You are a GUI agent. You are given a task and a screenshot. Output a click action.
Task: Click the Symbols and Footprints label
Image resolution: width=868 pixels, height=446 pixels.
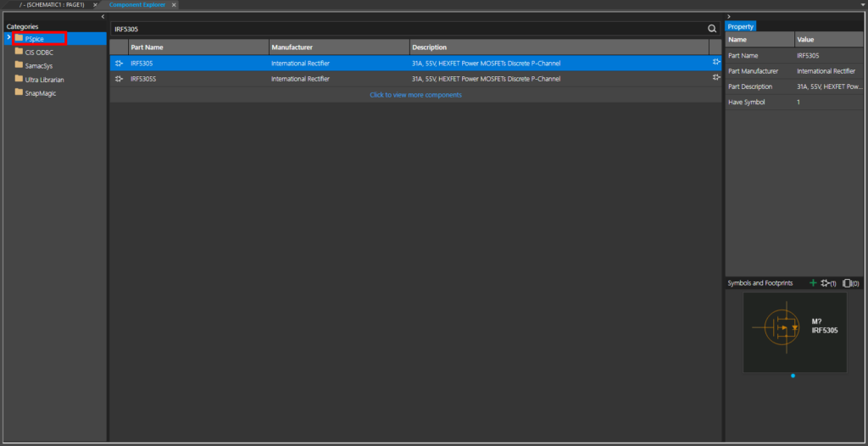pyautogui.click(x=760, y=283)
